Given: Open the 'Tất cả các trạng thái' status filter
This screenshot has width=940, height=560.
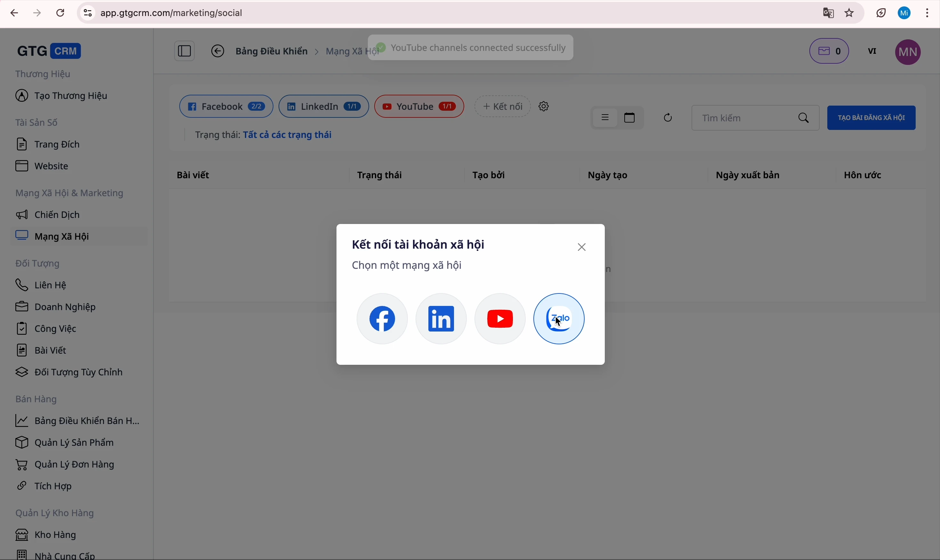Looking at the screenshot, I should 288,134.
